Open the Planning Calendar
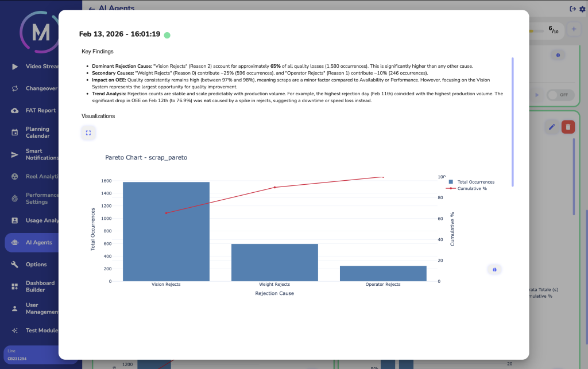Viewport: 588px width, 369px height. click(34, 132)
